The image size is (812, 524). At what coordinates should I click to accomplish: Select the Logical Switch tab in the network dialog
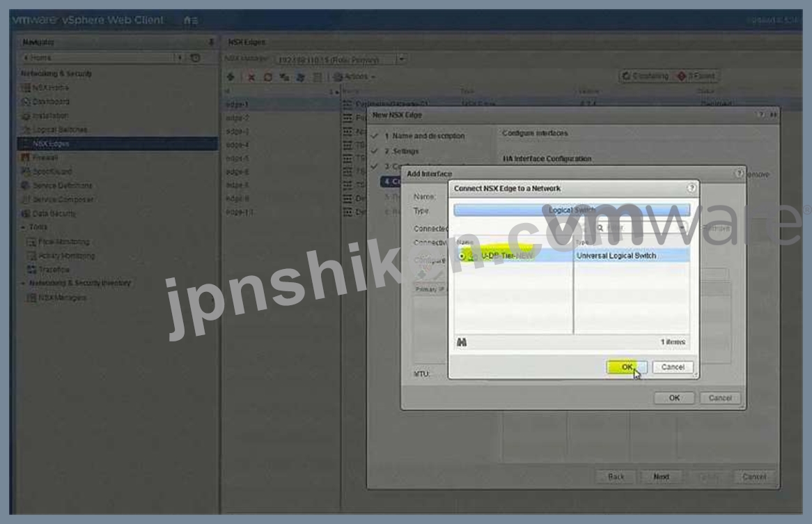point(572,210)
